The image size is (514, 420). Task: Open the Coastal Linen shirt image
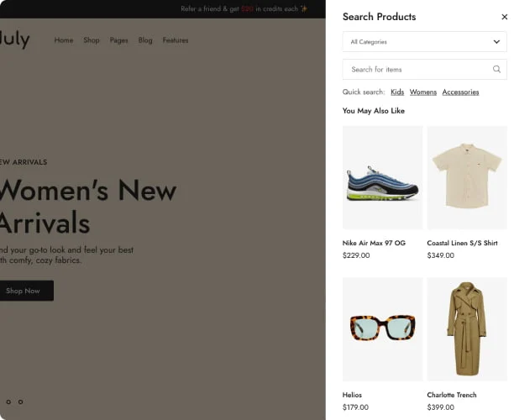click(x=467, y=178)
